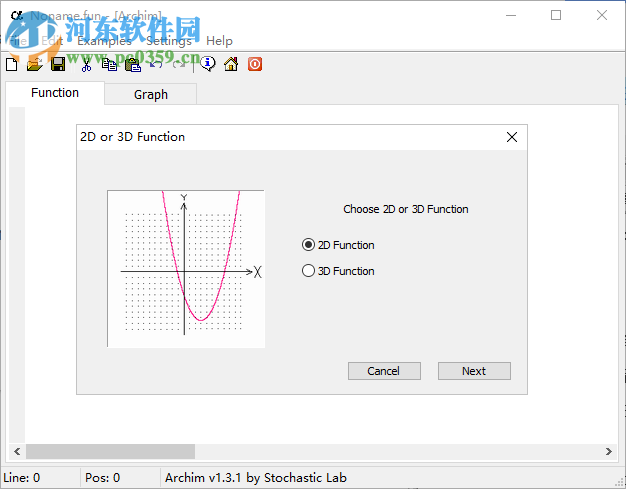Click the Next button in dialog
This screenshot has height=489, width=626.
(x=474, y=371)
